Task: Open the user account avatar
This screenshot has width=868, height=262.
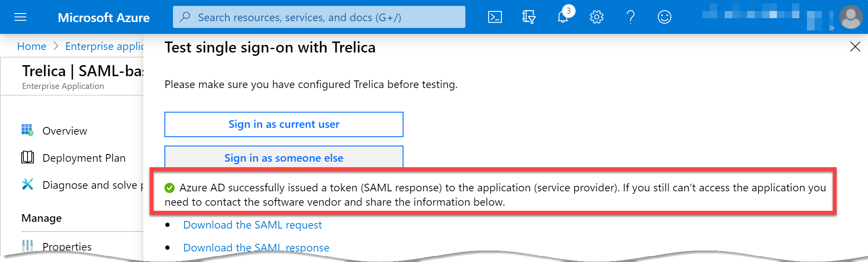Action: point(851,17)
